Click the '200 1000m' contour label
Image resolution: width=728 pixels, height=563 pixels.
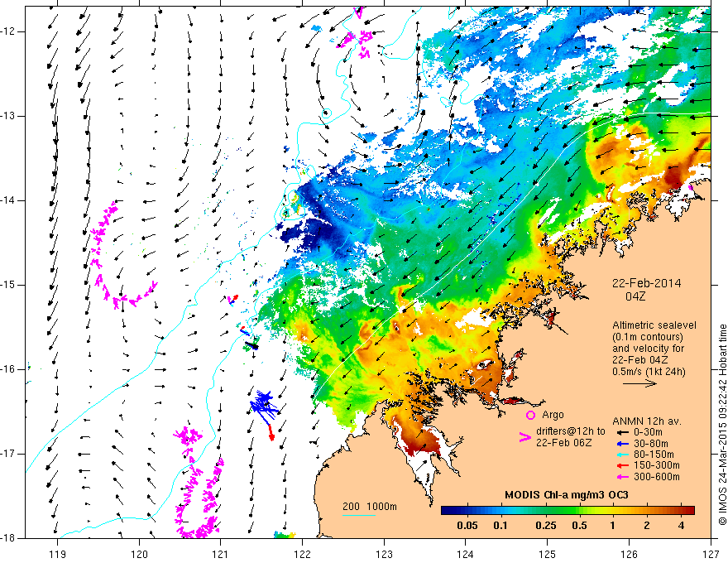pos(370,507)
